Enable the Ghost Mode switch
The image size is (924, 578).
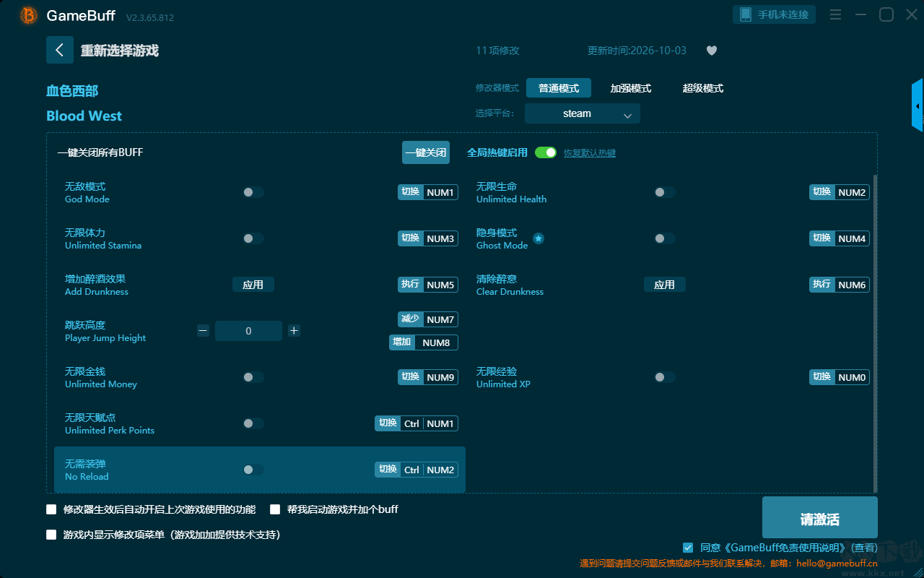coord(665,238)
